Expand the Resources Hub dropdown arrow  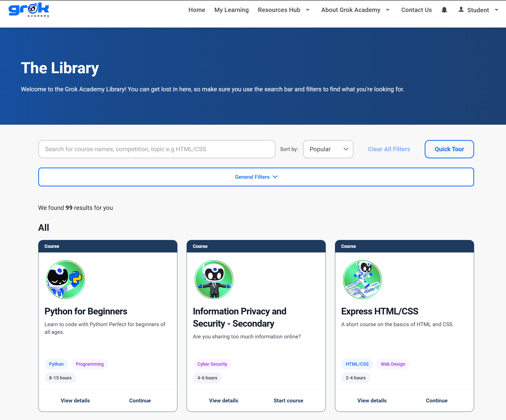pos(308,10)
